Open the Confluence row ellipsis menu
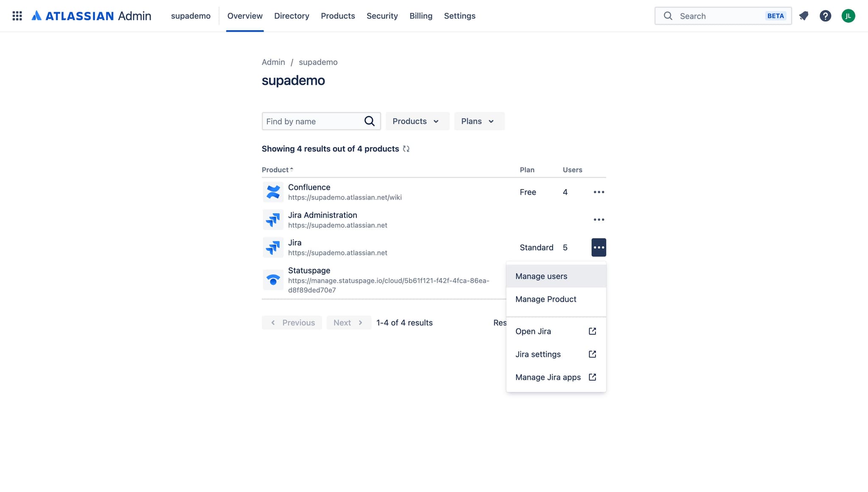Screen dimensions: 868x492 (599, 192)
